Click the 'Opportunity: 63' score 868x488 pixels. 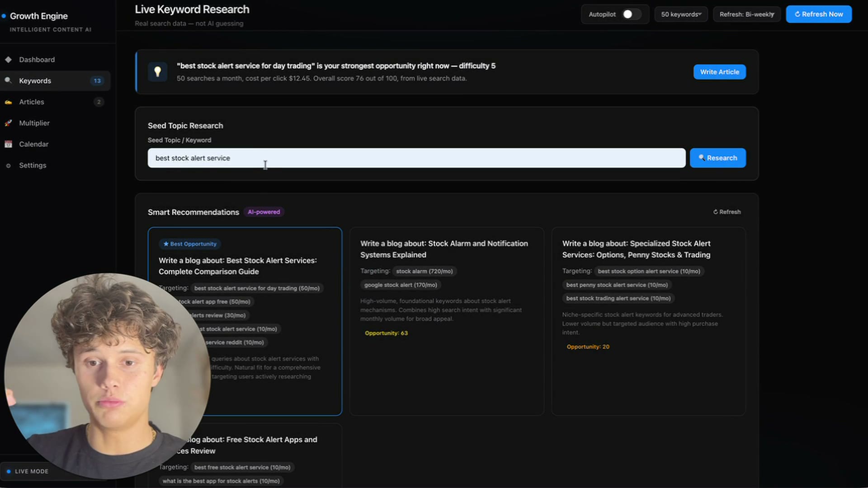click(x=386, y=333)
